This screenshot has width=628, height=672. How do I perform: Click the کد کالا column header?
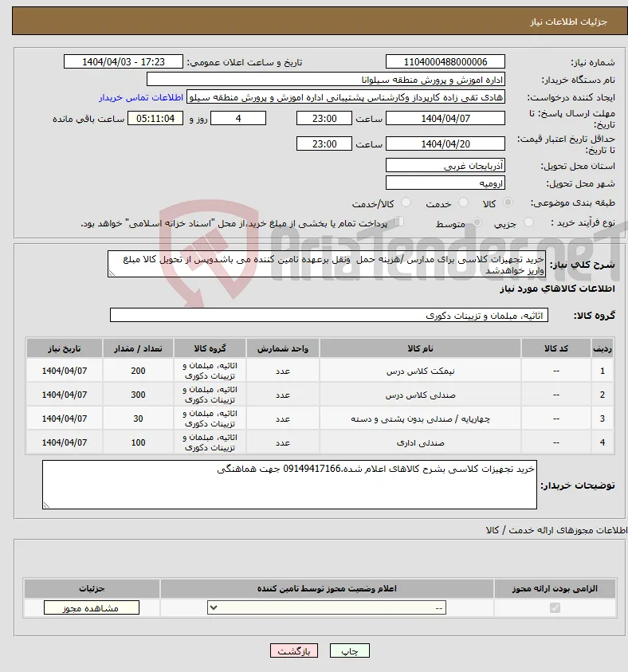point(556,348)
